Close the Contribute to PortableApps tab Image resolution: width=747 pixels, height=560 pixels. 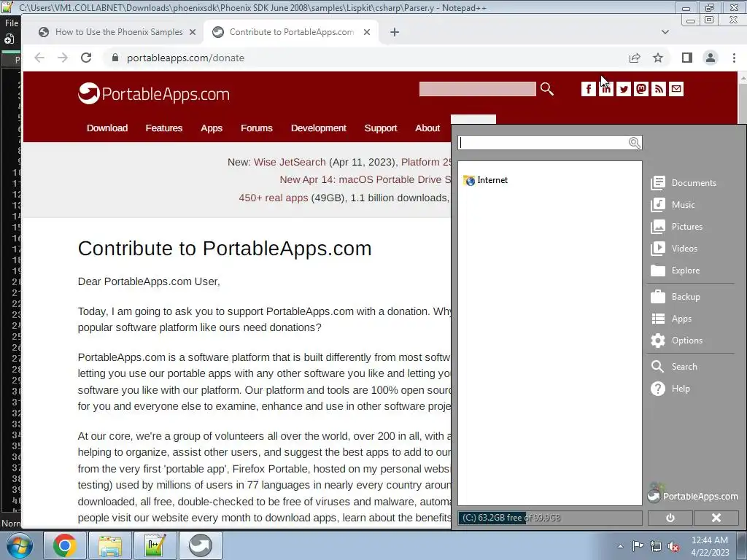(x=367, y=32)
